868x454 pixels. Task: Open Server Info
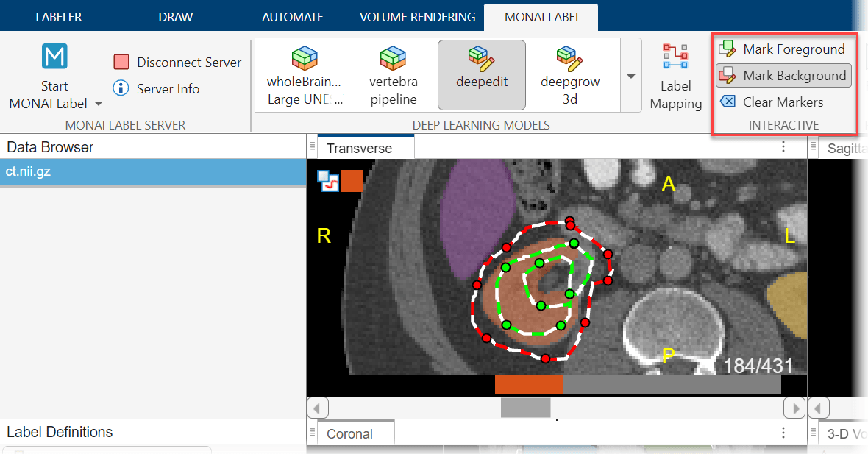pos(166,88)
